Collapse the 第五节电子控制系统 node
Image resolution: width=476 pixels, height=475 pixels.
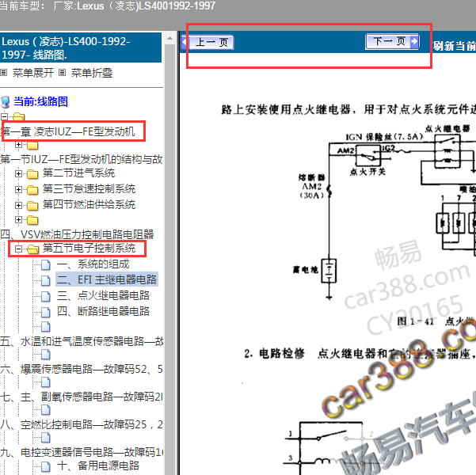click(x=18, y=249)
